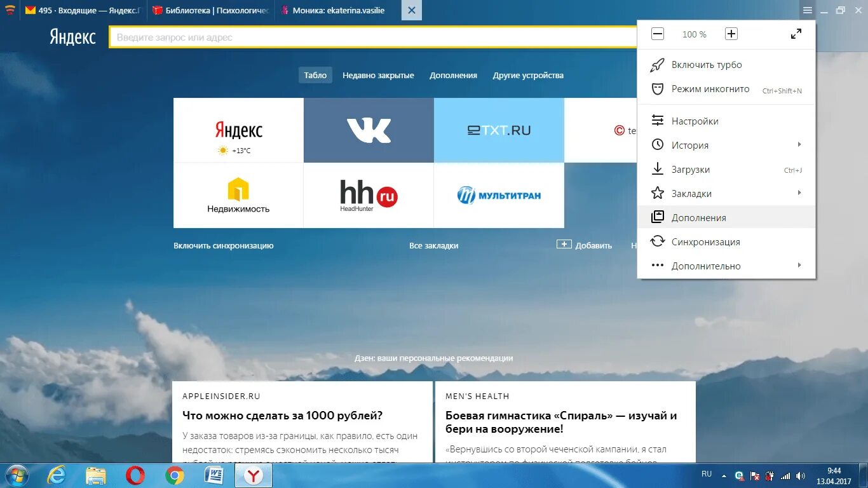Select Дополнения in the dropdown menu
868x488 pixels.
coord(726,217)
